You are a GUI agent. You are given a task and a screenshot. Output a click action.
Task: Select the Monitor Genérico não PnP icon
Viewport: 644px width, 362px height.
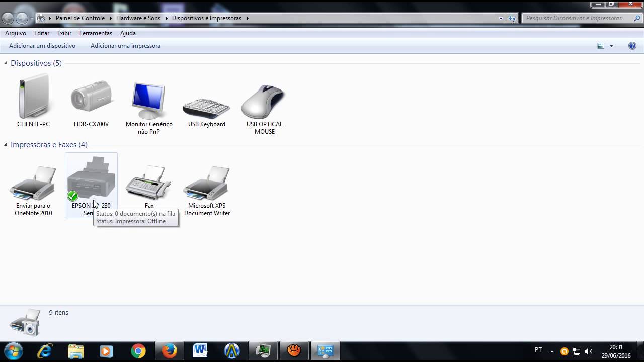tap(149, 101)
